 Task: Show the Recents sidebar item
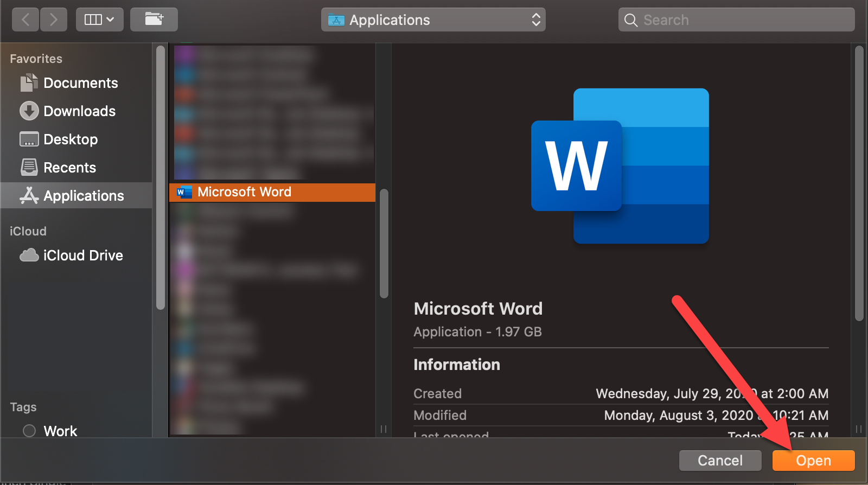[76, 168]
